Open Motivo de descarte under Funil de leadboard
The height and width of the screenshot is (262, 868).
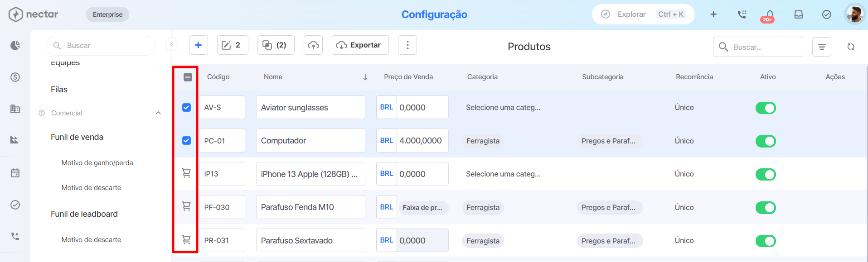click(x=91, y=240)
